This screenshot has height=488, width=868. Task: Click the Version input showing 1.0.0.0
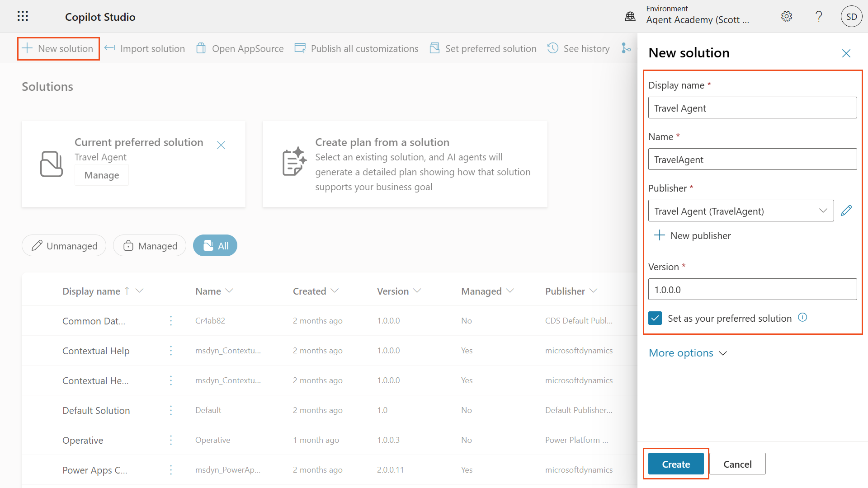(752, 289)
